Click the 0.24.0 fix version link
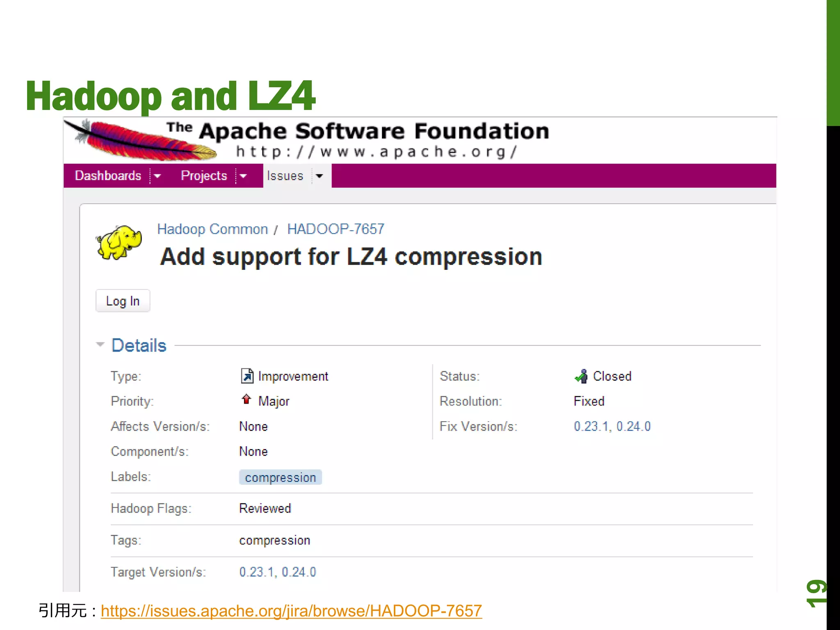The width and height of the screenshot is (840, 630). click(633, 426)
